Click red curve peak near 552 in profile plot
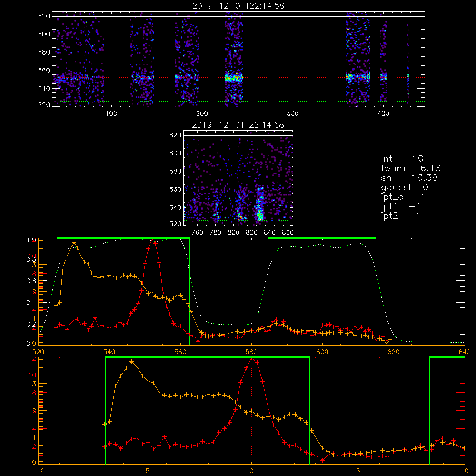Viewport: 476px width, 476px height. coord(152,240)
